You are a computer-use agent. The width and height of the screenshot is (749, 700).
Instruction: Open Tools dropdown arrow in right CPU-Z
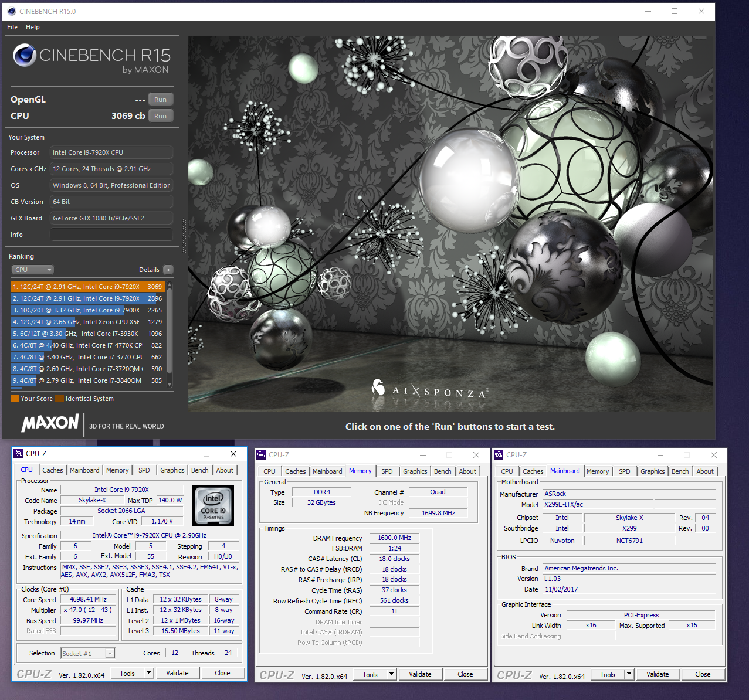tap(629, 674)
